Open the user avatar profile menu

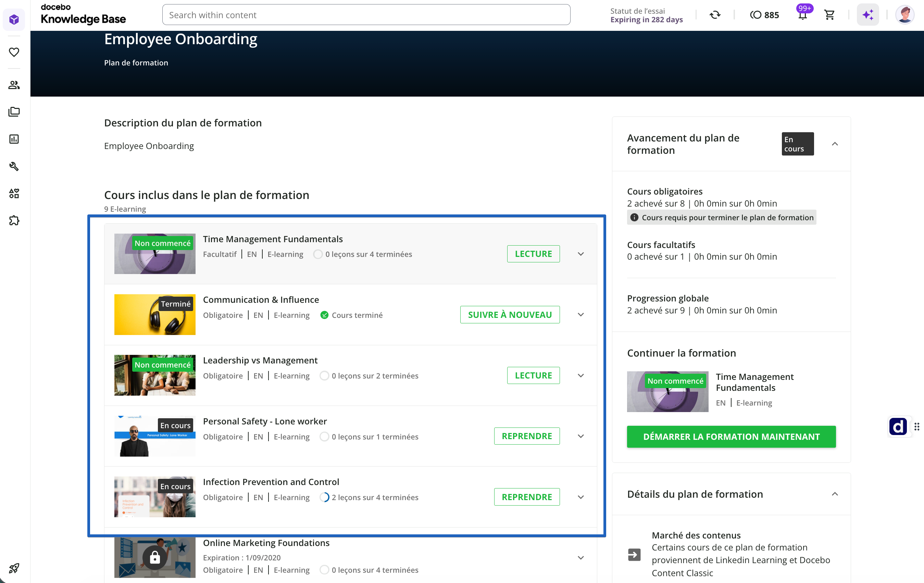pyautogui.click(x=904, y=15)
